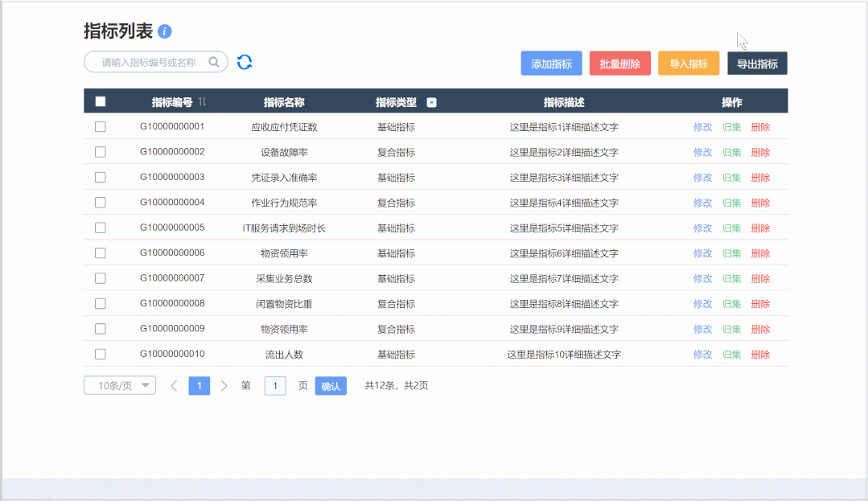Go to previous page arrow

174,386
